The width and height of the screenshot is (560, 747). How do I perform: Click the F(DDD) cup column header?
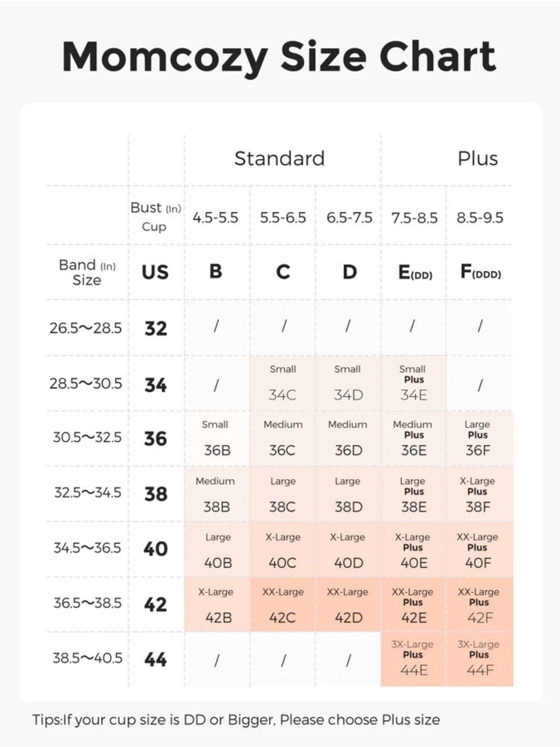click(480, 272)
